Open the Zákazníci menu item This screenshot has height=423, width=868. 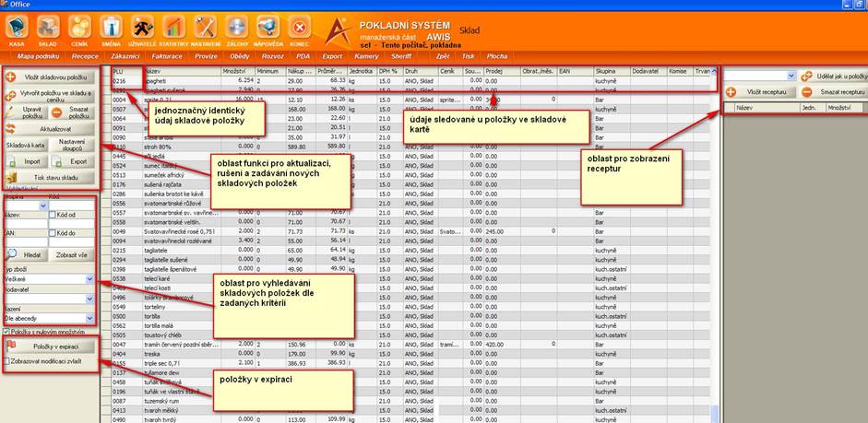[x=125, y=56]
